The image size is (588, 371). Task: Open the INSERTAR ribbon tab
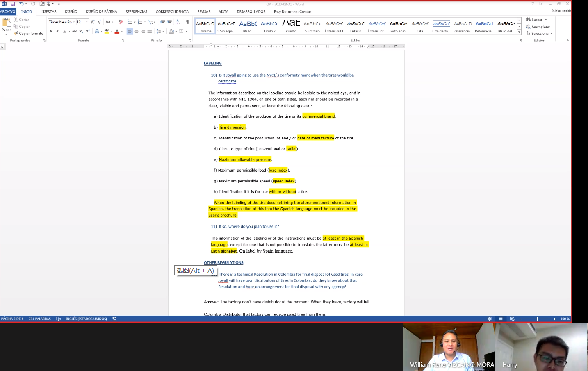(48, 12)
